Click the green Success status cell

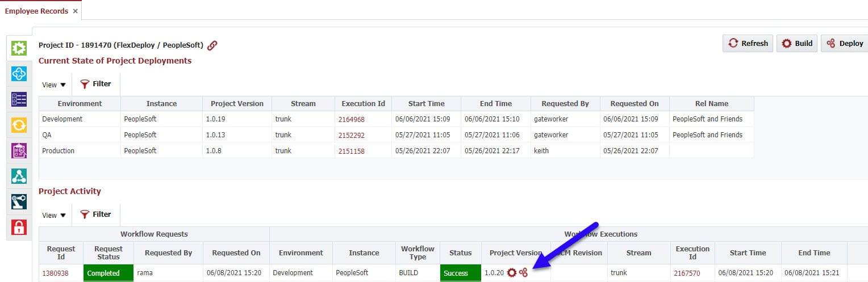coord(461,273)
